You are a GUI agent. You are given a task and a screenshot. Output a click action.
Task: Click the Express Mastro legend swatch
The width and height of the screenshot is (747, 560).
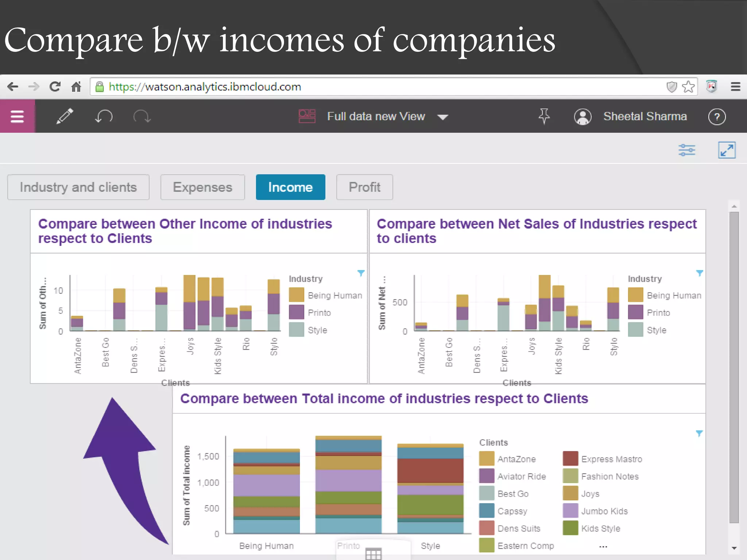[570, 459]
